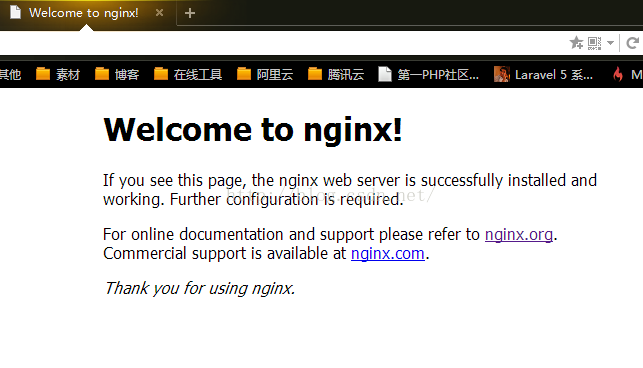Follow the nginx.org link
The width and height of the screenshot is (643, 368).
(519, 235)
